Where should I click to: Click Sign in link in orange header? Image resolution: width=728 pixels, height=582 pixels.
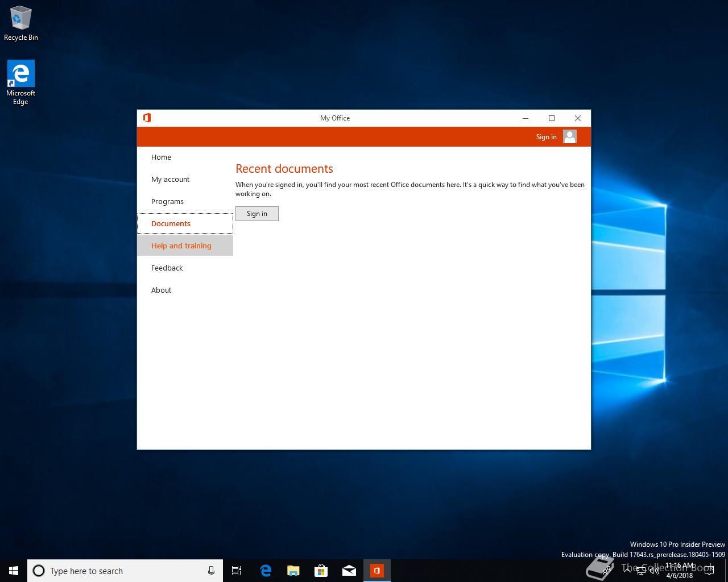click(x=546, y=137)
